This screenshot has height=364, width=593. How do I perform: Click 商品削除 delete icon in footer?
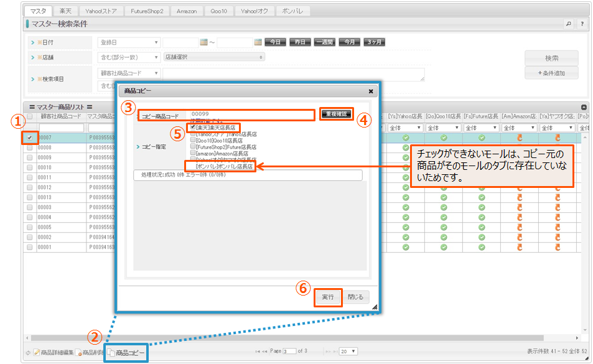point(78,352)
